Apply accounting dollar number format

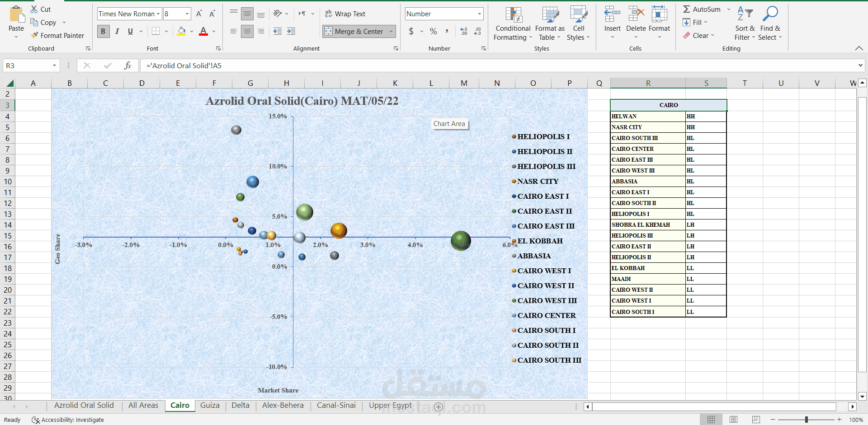tap(411, 31)
